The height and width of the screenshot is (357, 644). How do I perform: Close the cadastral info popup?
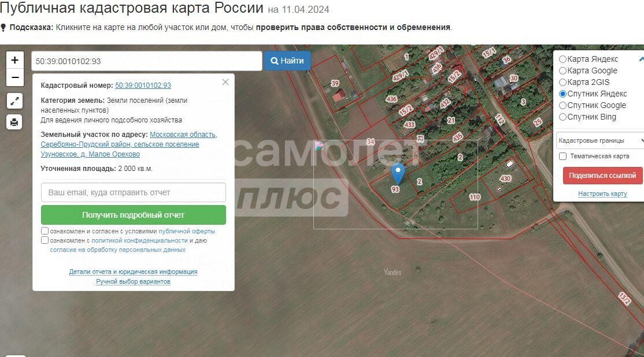225,82
